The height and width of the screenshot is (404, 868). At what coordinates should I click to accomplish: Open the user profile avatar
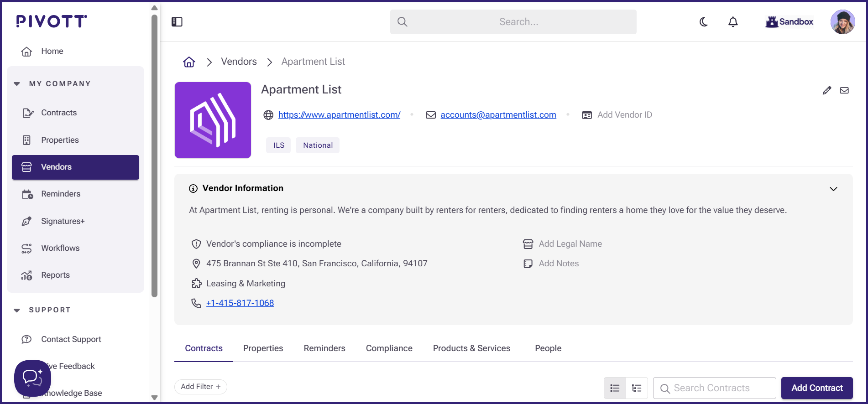click(x=842, y=22)
